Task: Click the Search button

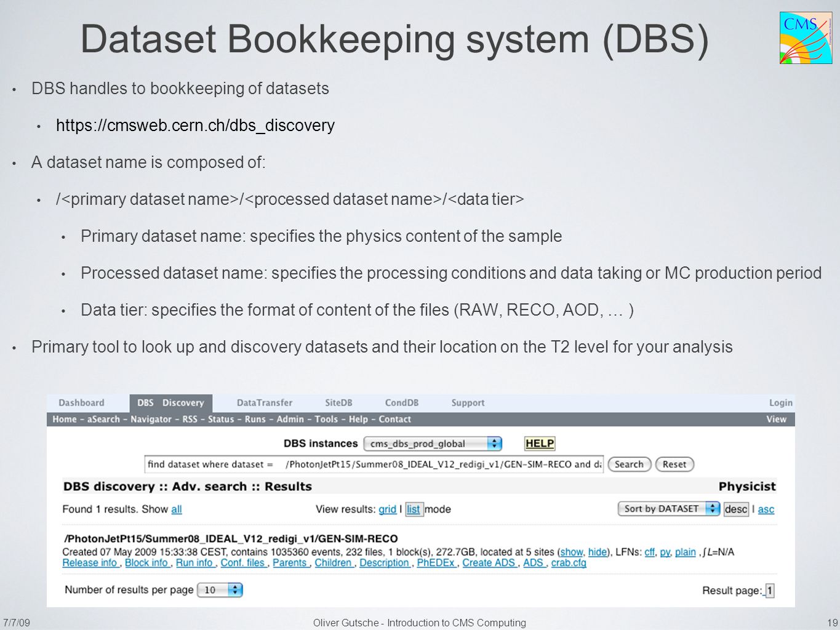Action: point(629,465)
